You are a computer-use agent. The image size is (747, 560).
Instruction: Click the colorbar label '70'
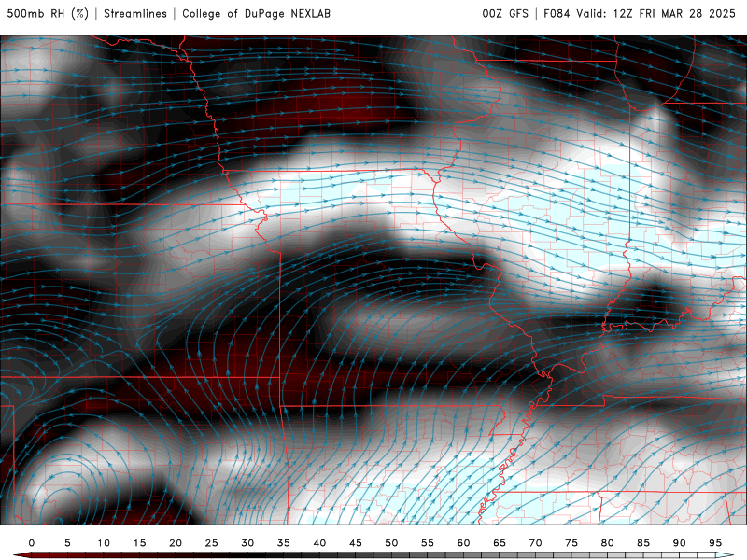535,543
